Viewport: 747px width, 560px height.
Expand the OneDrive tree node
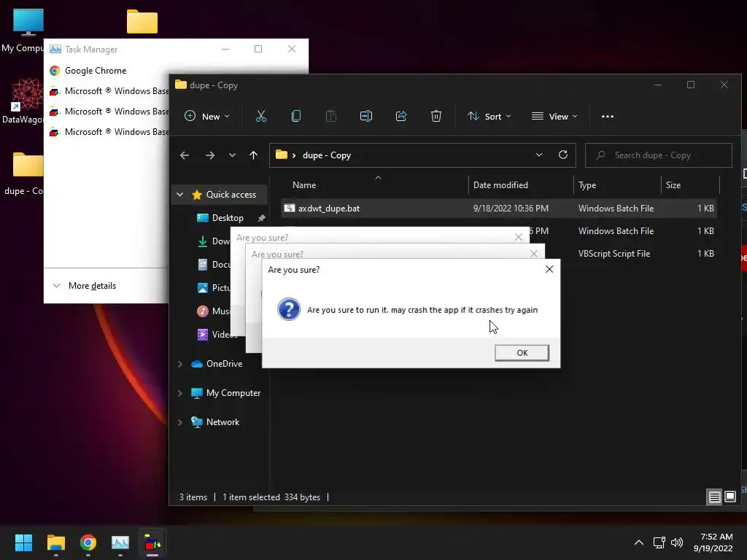(x=179, y=364)
